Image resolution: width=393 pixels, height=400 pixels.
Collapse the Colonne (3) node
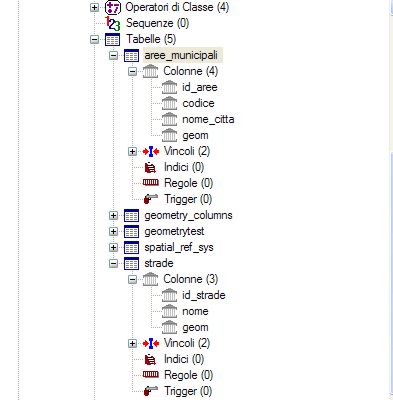coord(133,279)
